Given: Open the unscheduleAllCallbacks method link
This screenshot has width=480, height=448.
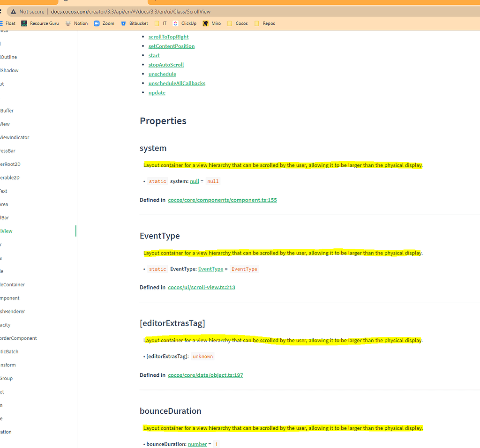Looking at the screenshot, I should tap(177, 83).
